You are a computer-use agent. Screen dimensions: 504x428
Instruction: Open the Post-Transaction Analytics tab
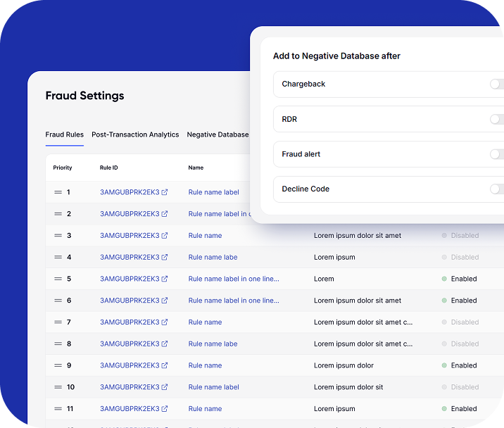(135, 134)
